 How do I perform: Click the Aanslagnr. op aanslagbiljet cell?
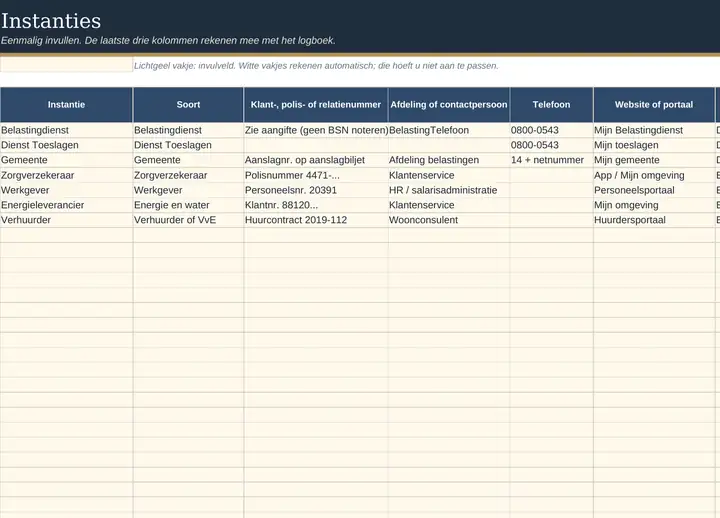tap(316, 160)
